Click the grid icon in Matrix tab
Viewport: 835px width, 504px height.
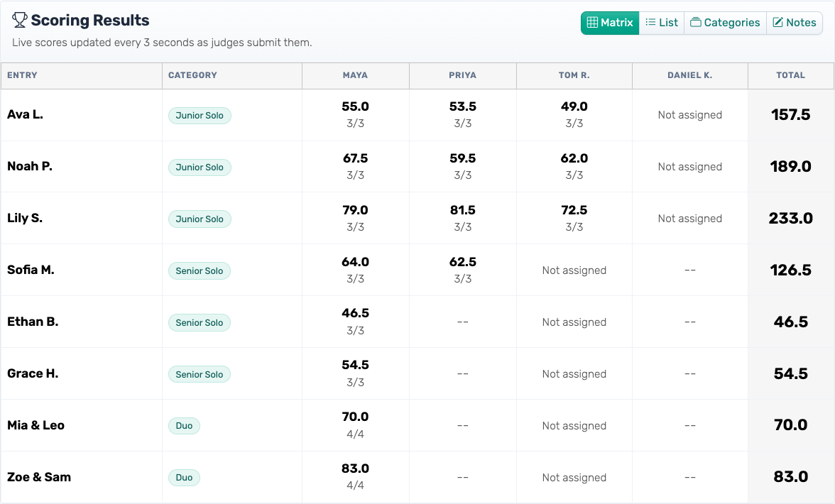click(592, 22)
